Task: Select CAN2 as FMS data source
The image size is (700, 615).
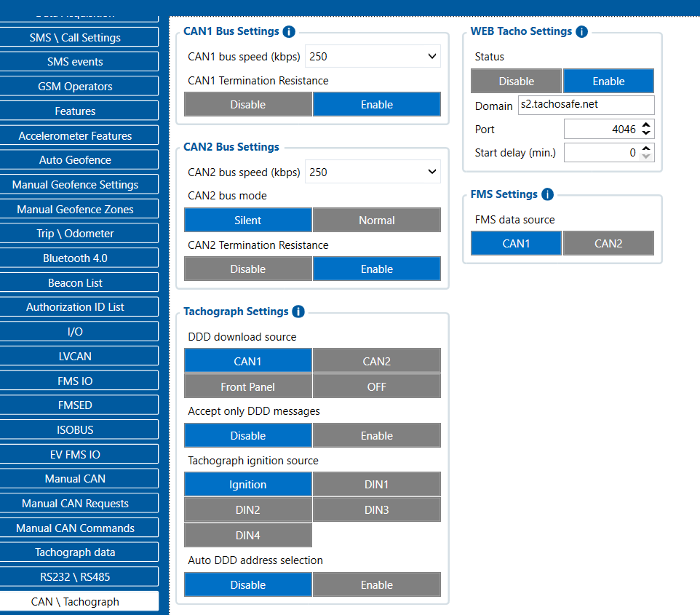Action: pos(608,243)
